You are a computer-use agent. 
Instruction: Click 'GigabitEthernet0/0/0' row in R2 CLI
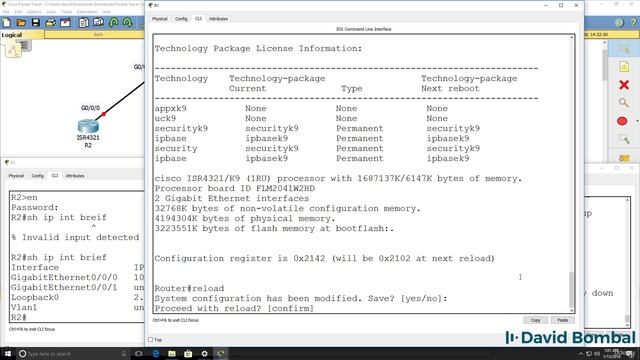pyautogui.click(x=78, y=278)
